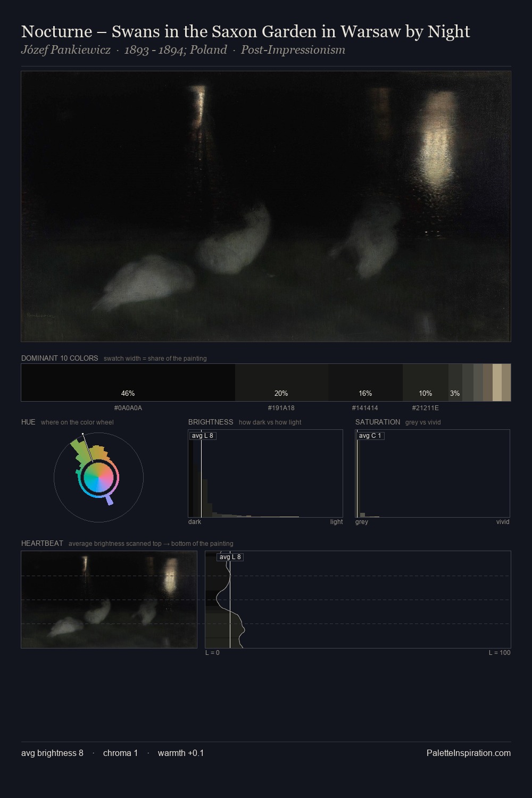Viewport: 532px width, 798px height.
Task: Click the '#21211E' hex code
Action: point(426,408)
